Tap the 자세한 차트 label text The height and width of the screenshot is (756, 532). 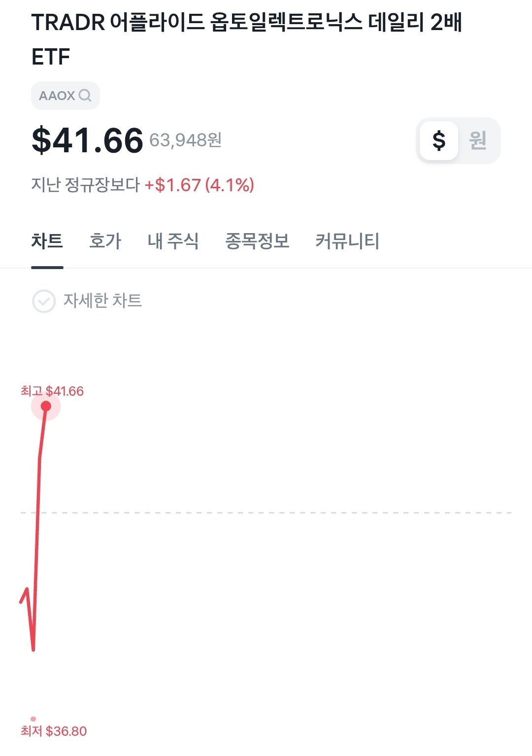[x=102, y=301]
